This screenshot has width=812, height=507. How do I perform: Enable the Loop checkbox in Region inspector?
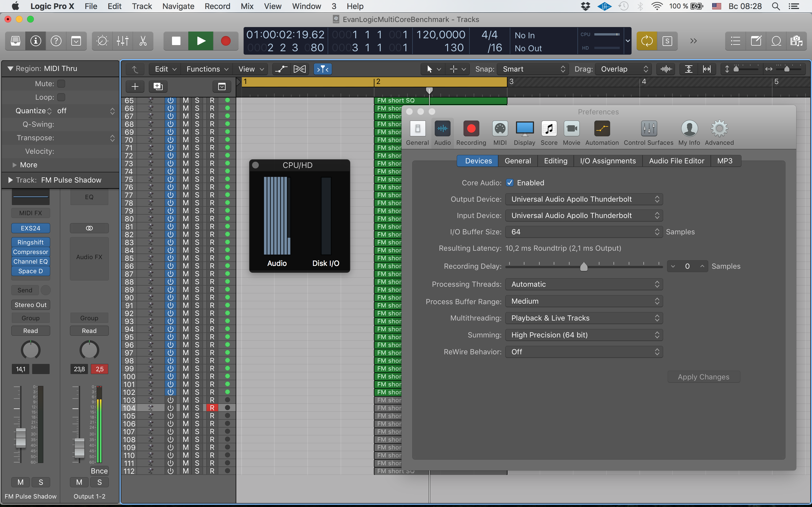pyautogui.click(x=61, y=97)
